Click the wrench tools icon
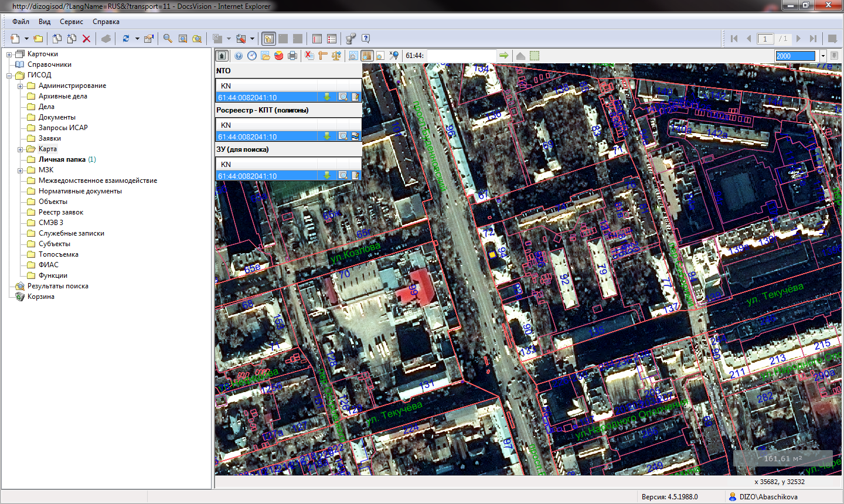 tap(241, 39)
